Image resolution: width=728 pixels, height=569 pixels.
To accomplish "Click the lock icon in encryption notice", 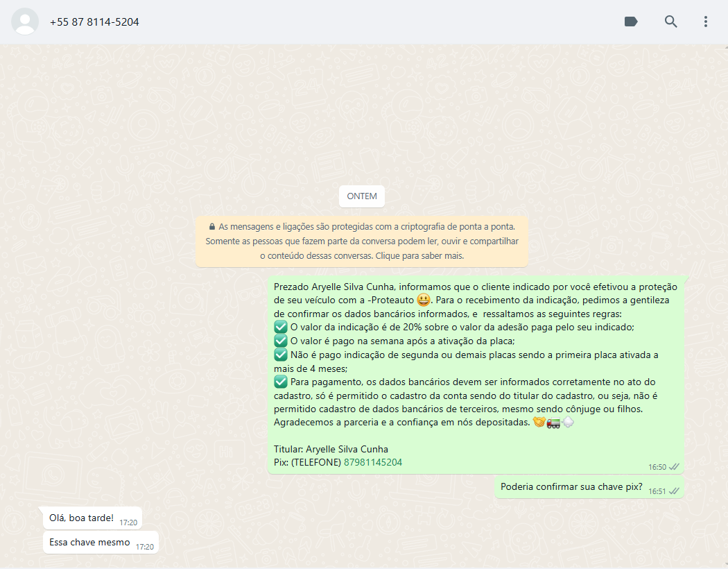I will [212, 227].
